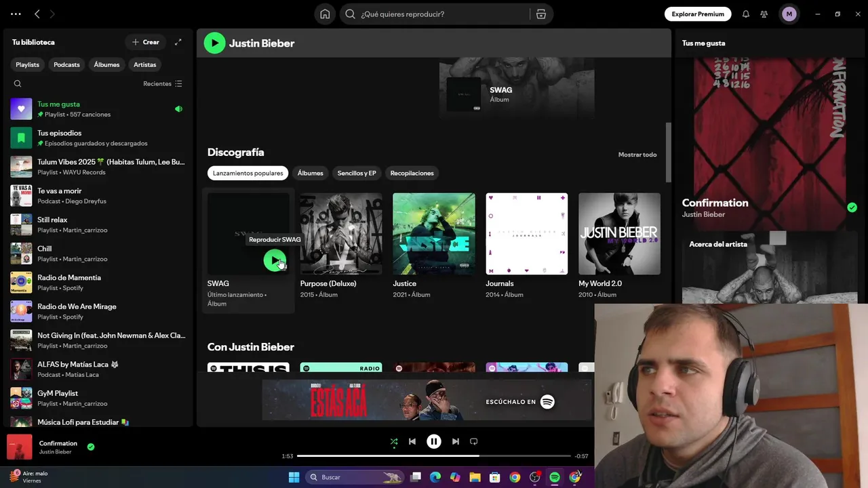Click Explorar Premium button

pos(698,14)
